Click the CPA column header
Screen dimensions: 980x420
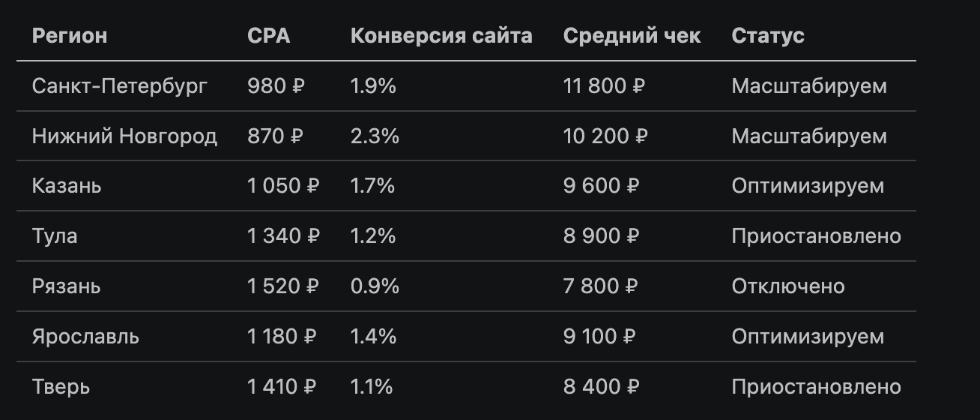268,35
